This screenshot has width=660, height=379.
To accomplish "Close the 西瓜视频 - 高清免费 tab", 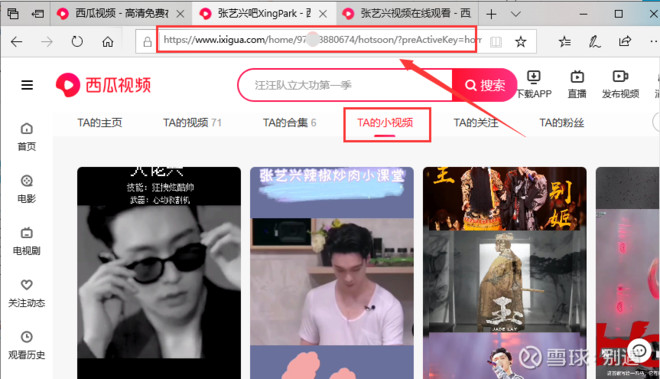I will click(180, 14).
